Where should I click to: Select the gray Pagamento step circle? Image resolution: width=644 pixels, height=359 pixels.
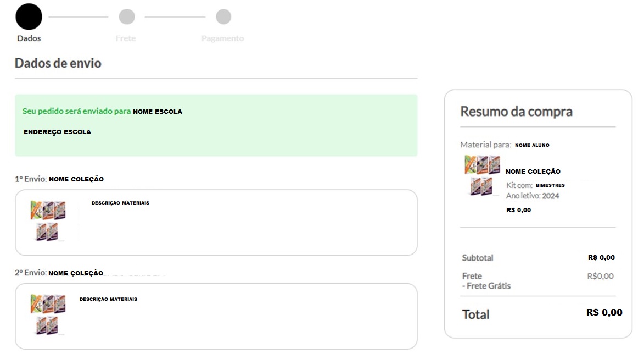pyautogui.click(x=223, y=17)
